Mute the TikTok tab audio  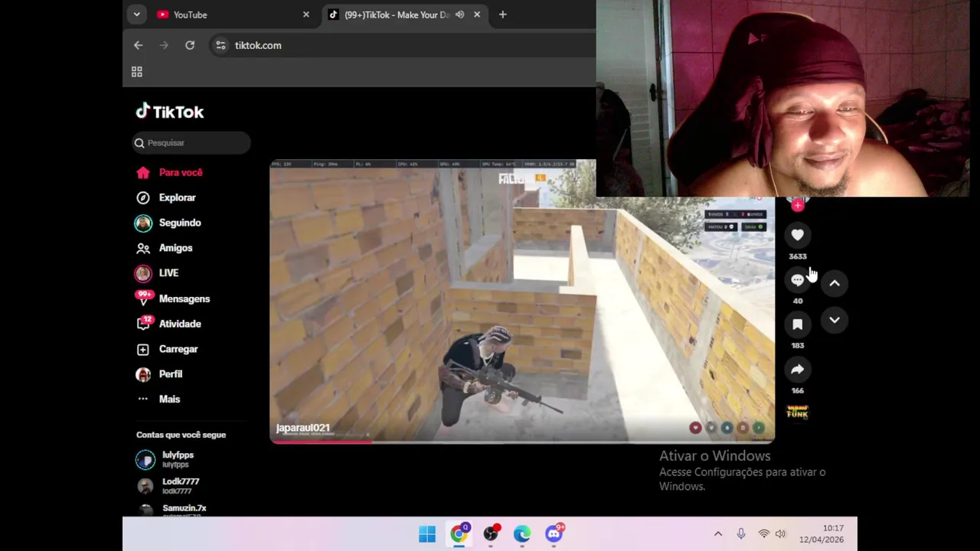click(459, 15)
